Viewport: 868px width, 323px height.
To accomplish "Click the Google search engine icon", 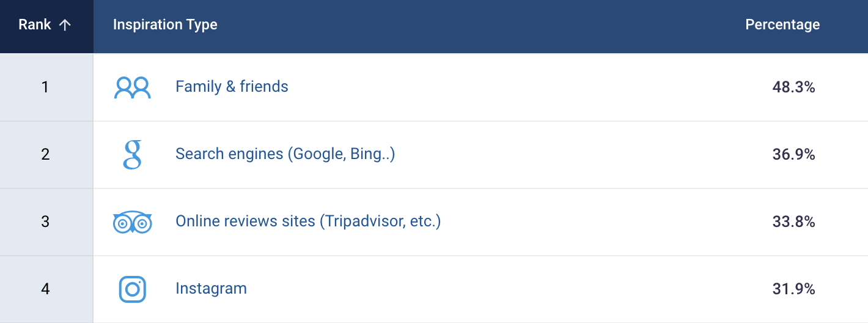I will pyautogui.click(x=132, y=155).
